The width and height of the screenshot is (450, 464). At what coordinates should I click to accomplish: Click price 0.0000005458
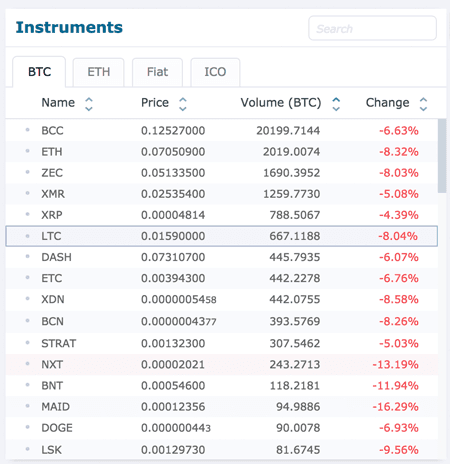click(x=179, y=299)
